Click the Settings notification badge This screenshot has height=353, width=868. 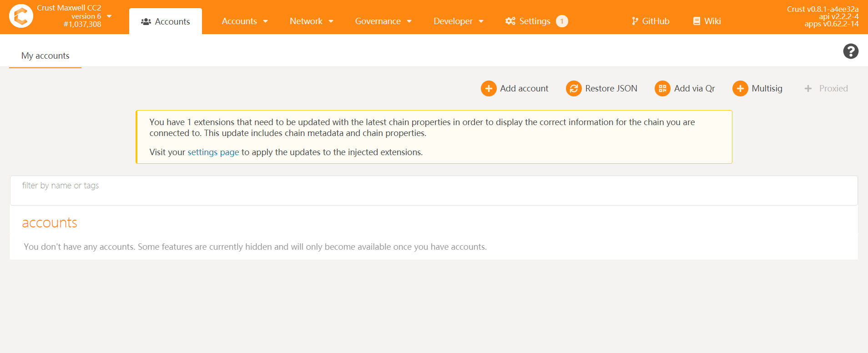pyautogui.click(x=562, y=21)
